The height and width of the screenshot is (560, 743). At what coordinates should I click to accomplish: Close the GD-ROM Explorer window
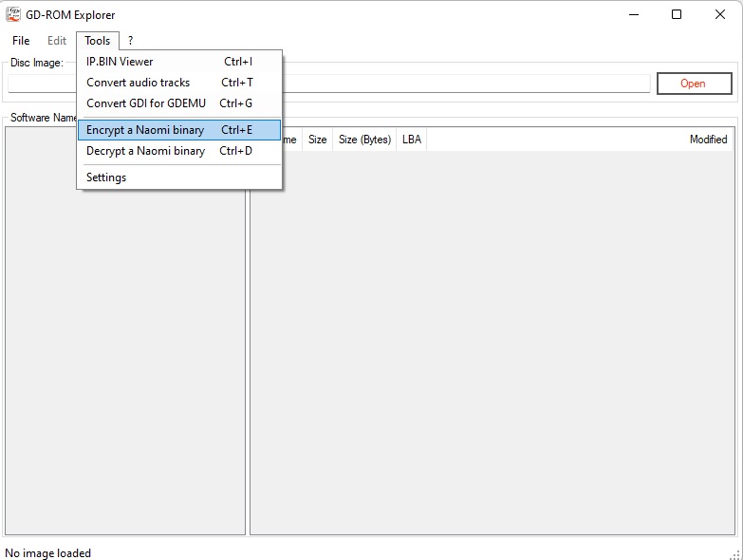(x=720, y=14)
